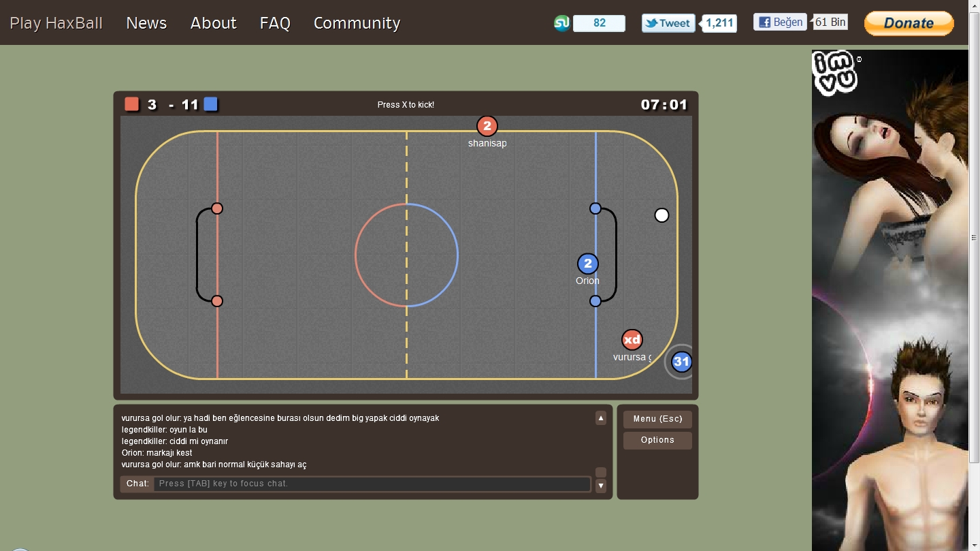
Task: Click the message 'Orion: markajı kest'
Action: tap(157, 453)
